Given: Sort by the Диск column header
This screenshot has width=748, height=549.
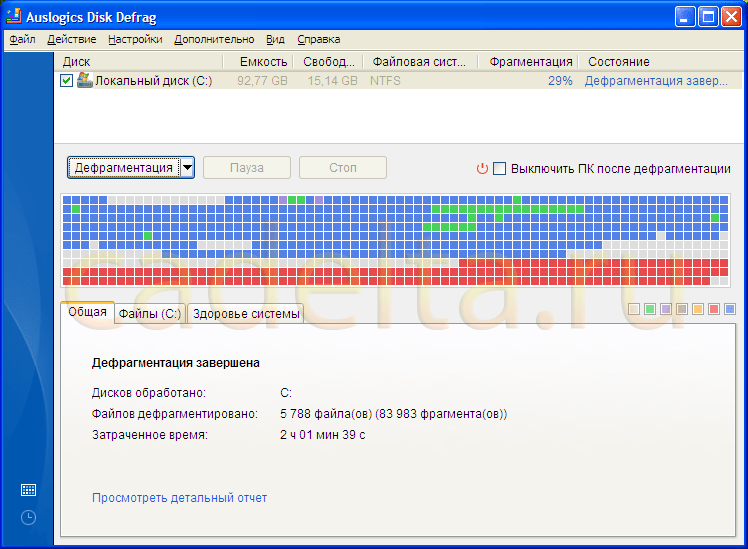Looking at the screenshot, I should (x=138, y=62).
